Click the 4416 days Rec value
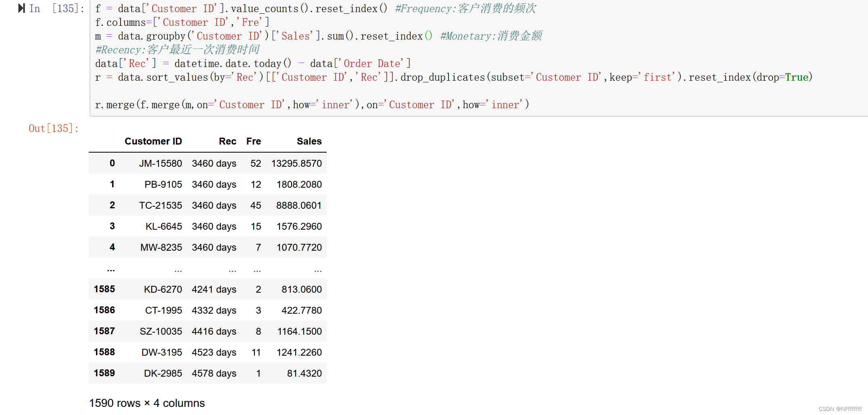Screen dimensions: 868x415 click(214, 331)
